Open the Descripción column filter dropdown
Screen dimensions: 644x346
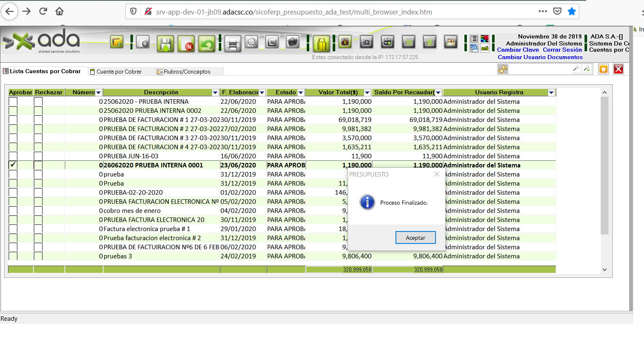point(215,93)
